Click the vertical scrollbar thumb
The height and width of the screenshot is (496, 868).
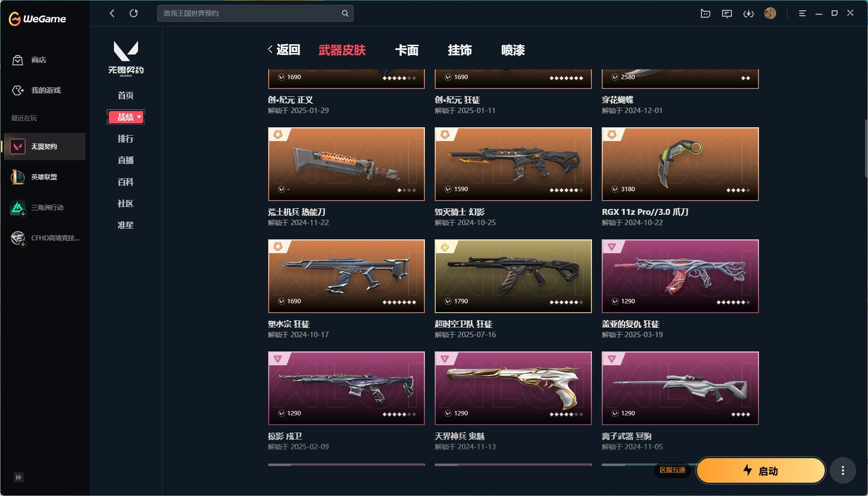coord(866,148)
